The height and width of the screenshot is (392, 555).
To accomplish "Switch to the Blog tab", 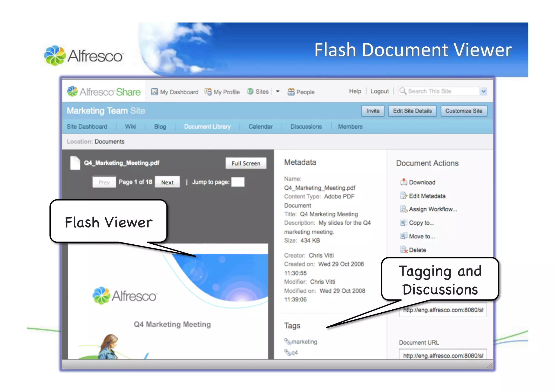I will [160, 127].
